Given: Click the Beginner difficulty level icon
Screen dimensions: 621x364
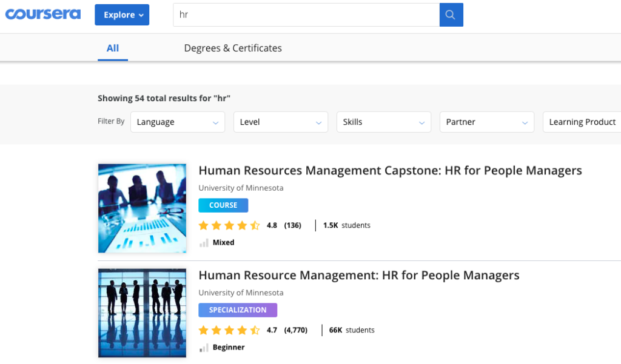Looking at the screenshot, I should 204,347.
